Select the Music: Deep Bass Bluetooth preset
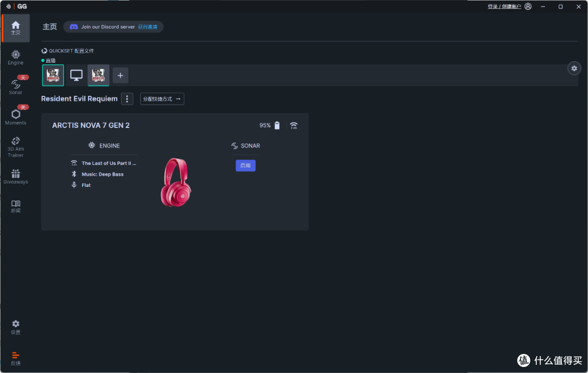 [x=102, y=174]
